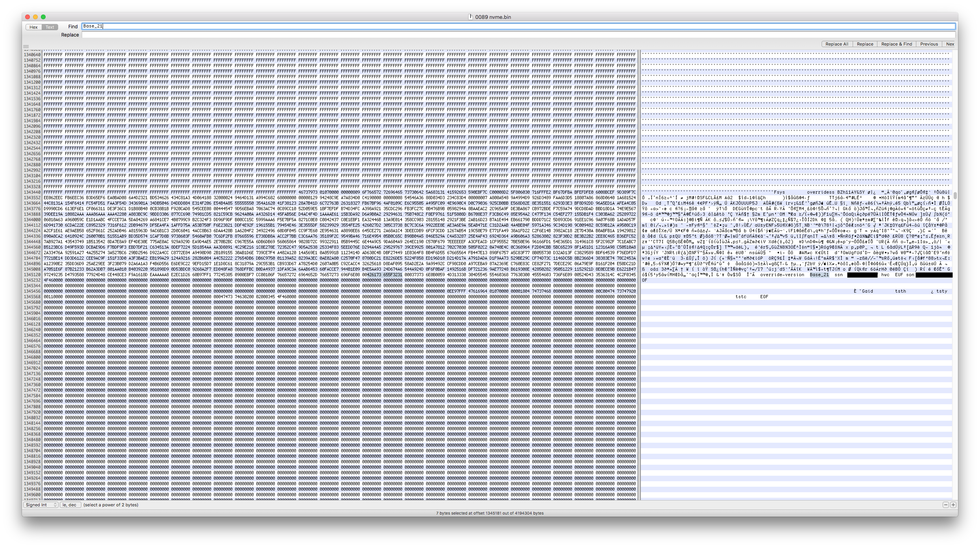
Task: Click Replace & Find button
Action: (x=896, y=44)
